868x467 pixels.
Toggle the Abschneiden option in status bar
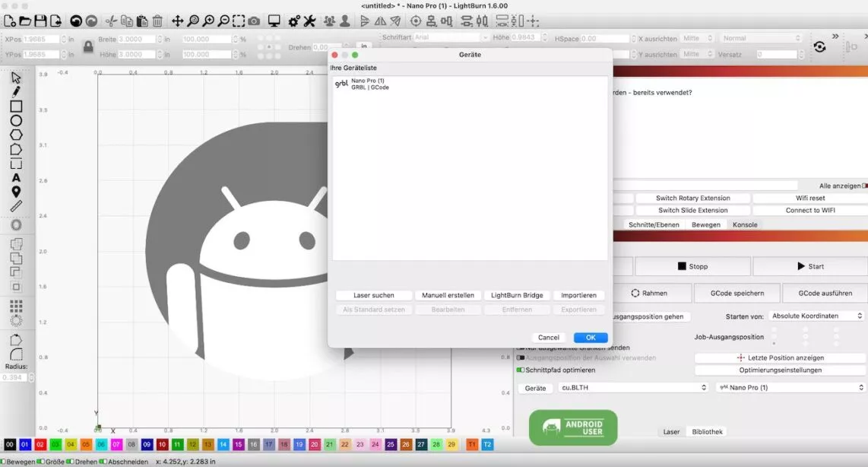point(103,462)
